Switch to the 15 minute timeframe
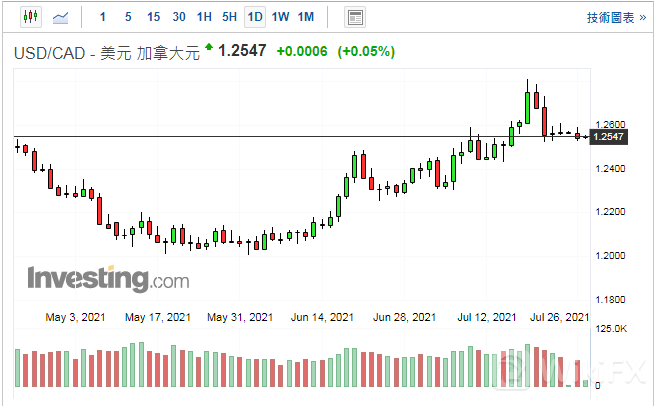657x406 pixels. point(153,17)
